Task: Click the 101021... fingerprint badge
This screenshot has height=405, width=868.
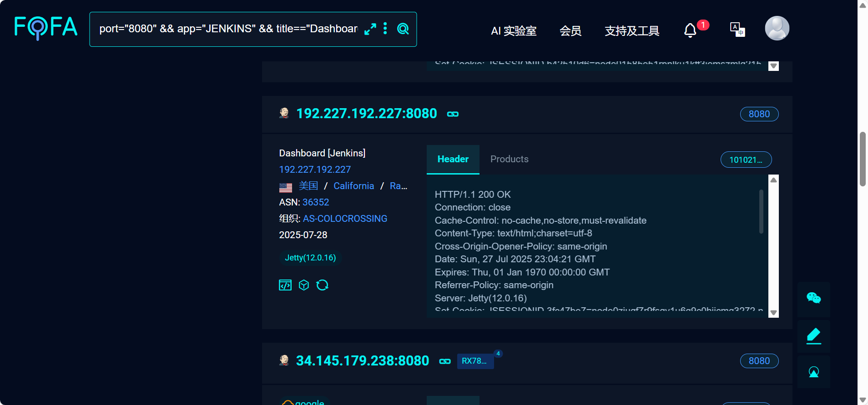Action: point(746,160)
